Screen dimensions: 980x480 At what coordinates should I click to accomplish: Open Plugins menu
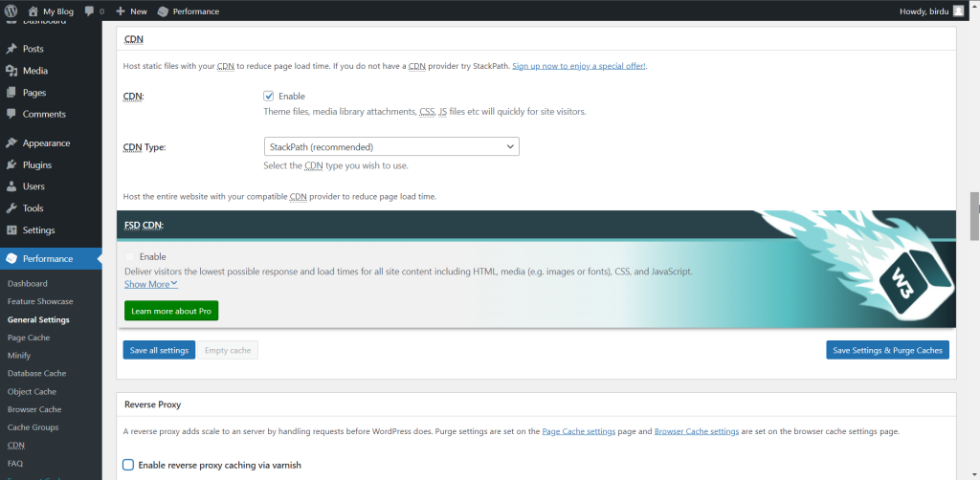click(37, 164)
